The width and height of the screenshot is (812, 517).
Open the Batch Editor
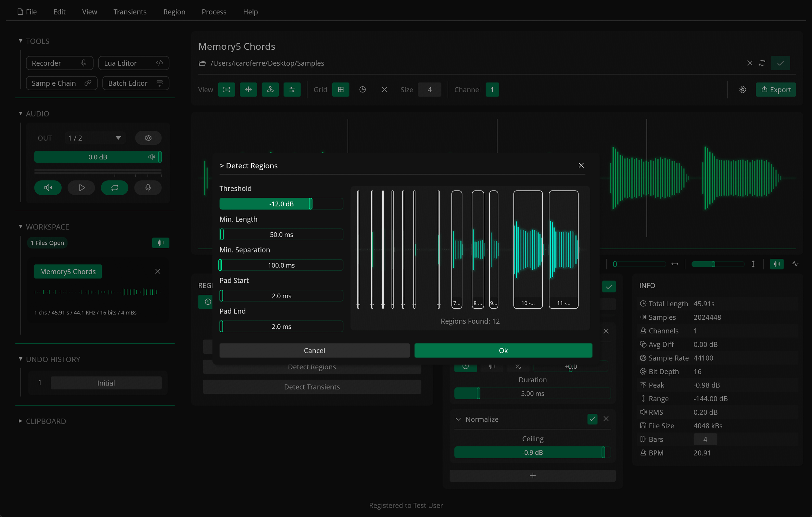click(135, 83)
